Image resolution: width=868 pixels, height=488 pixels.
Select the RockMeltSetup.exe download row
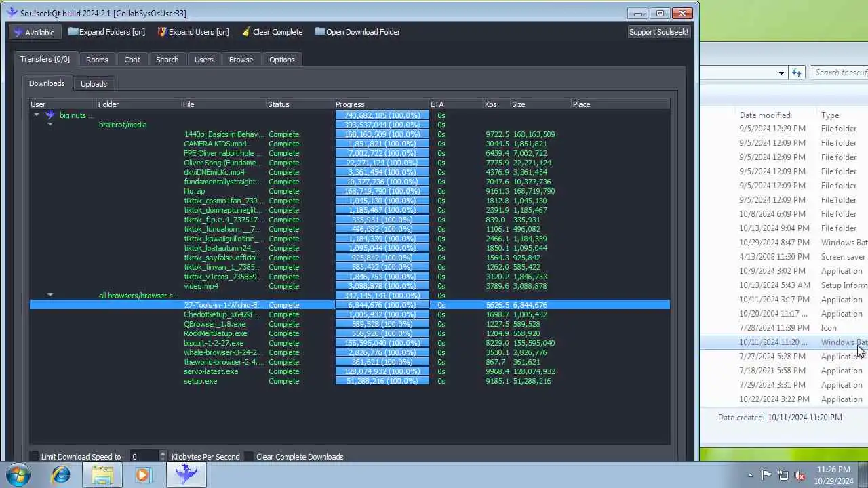[x=350, y=333]
